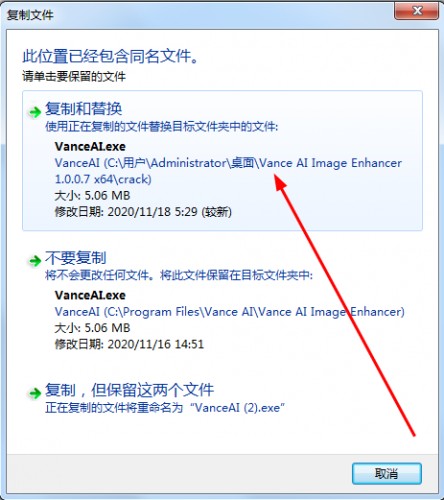Click the green arrow beside 不要复制

pos(35,260)
